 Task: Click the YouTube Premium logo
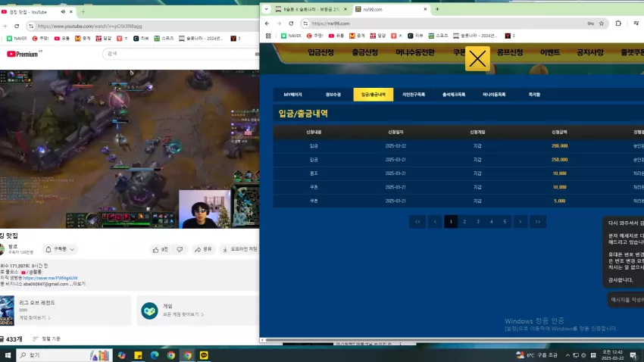click(x=23, y=54)
